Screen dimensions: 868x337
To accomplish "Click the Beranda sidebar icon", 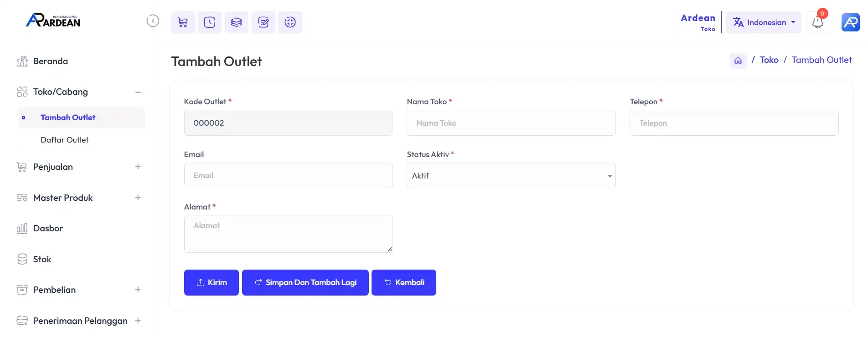I will (x=22, y=61).
